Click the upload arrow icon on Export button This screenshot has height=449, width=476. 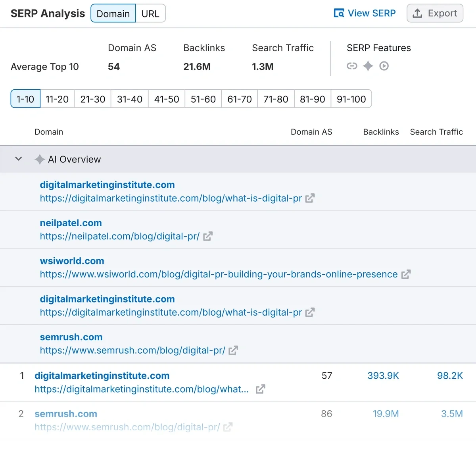tap(417, 13)
